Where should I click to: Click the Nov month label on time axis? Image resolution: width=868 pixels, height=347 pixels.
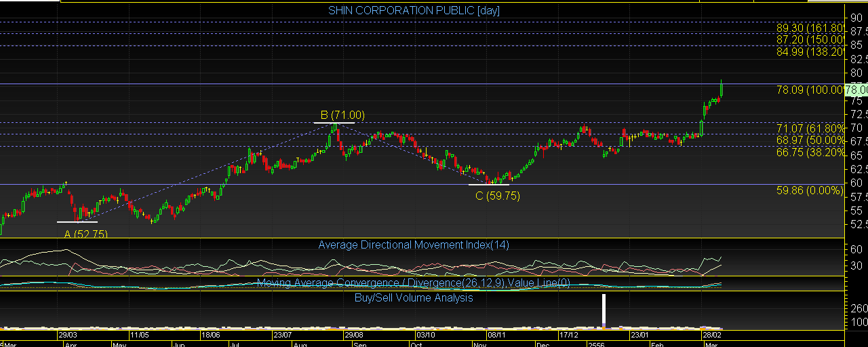click(x=480, y=344)
